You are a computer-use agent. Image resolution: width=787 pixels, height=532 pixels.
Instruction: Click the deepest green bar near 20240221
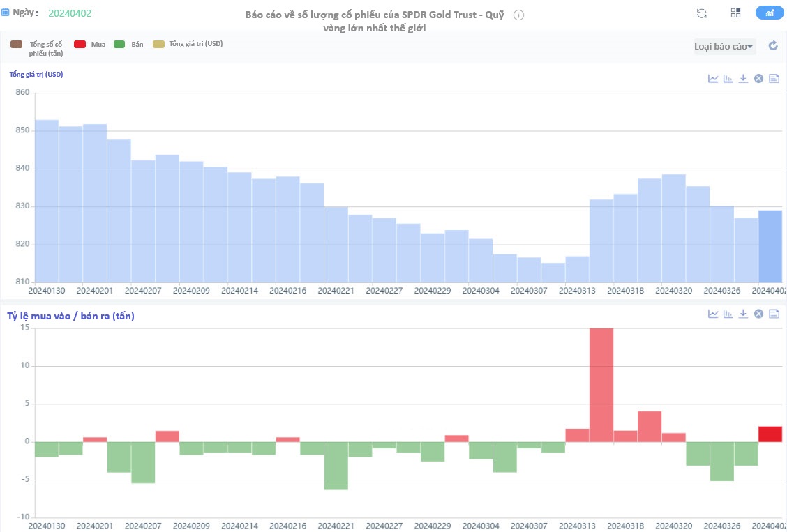tap(336, 466)
